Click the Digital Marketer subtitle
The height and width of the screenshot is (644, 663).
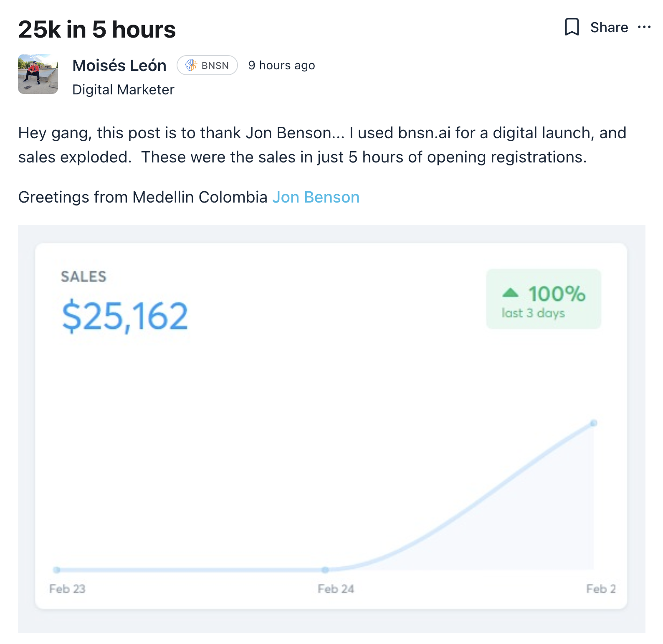pyautogui.click(x=123, y=90)
